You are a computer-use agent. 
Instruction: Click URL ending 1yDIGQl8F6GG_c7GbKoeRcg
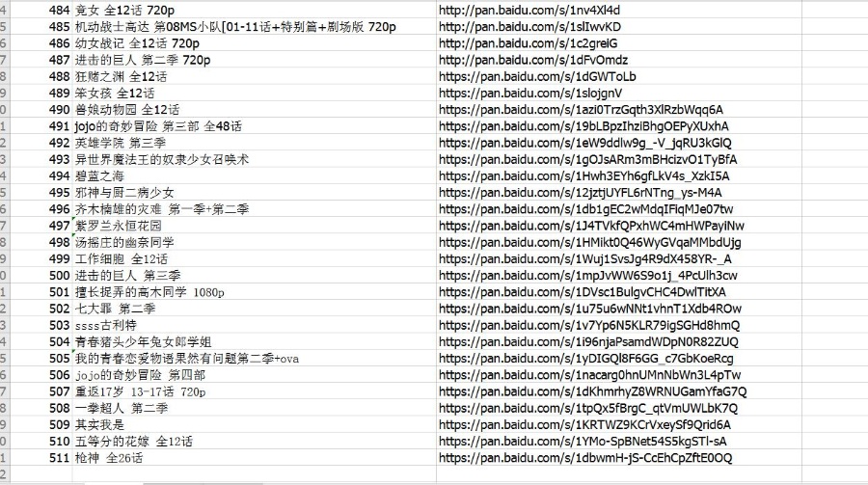[586, 359]
